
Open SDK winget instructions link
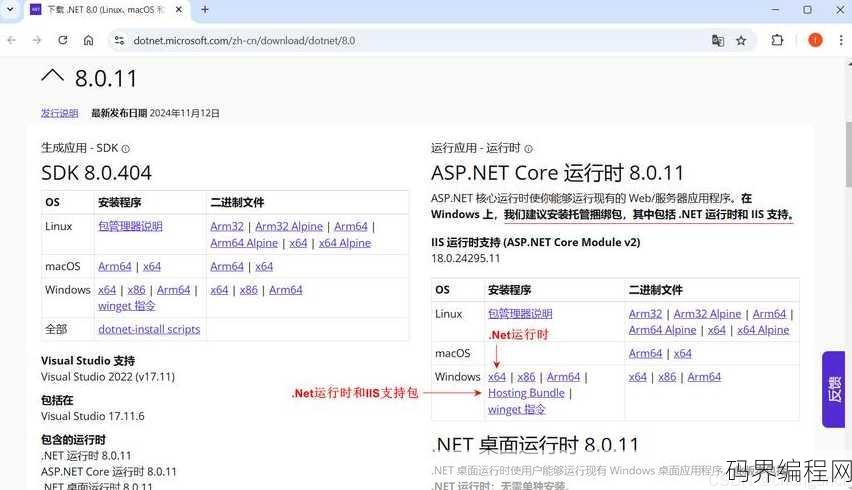(127, 306)
